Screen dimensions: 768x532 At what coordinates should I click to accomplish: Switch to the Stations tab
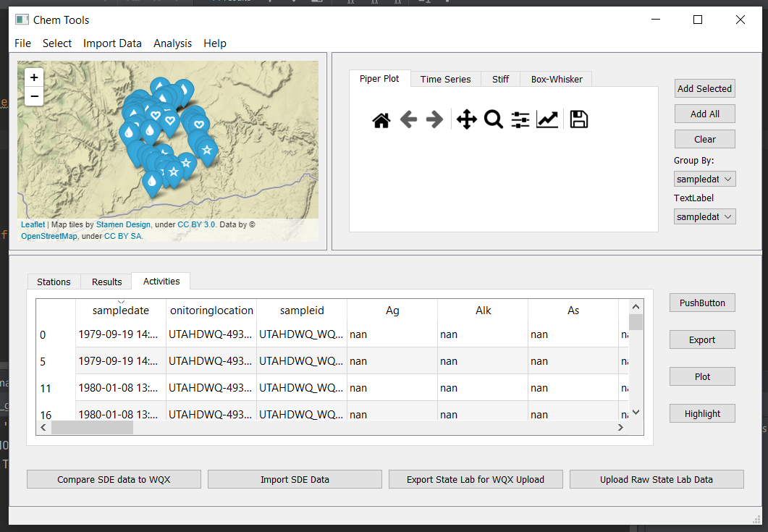click(x=53, y=282)
